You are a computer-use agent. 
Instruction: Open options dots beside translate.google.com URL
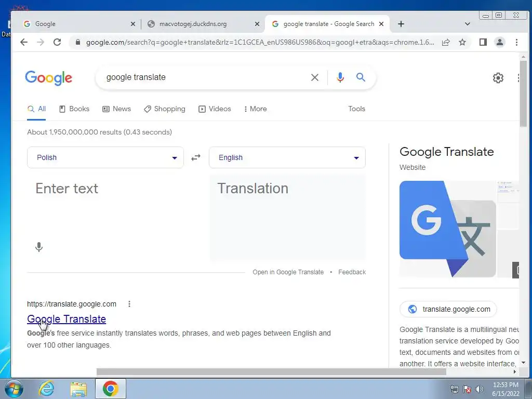129,304
